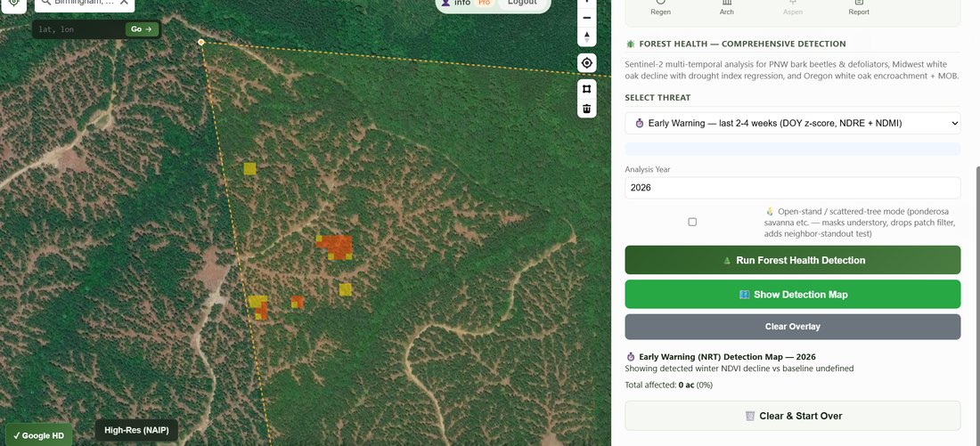Log out using the Logout button
Screen dimensions: 980x446
(522, 3)
